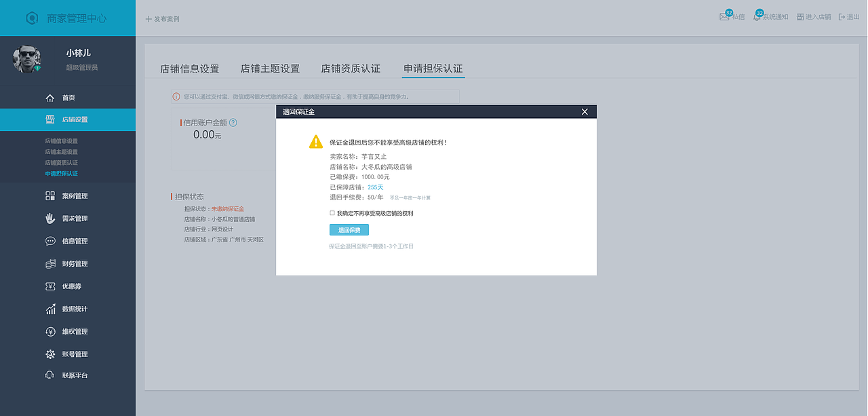Switch to 店铺资质认证 tab

[351, 69]
